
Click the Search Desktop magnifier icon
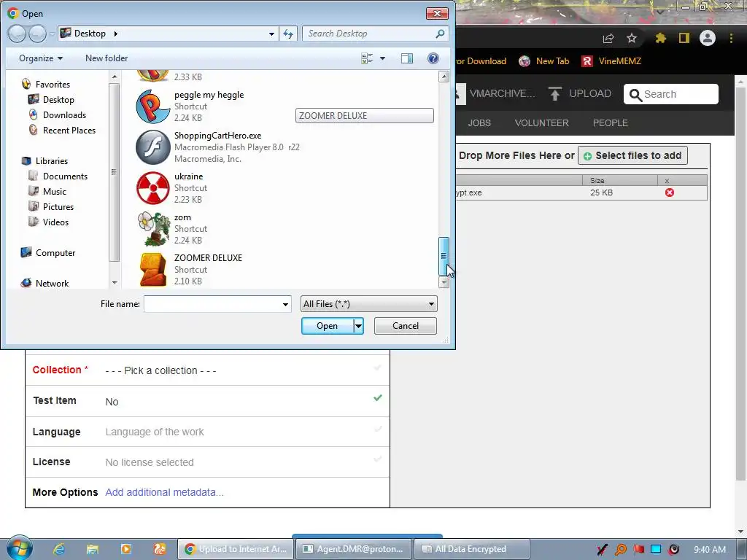coord(440,34)
